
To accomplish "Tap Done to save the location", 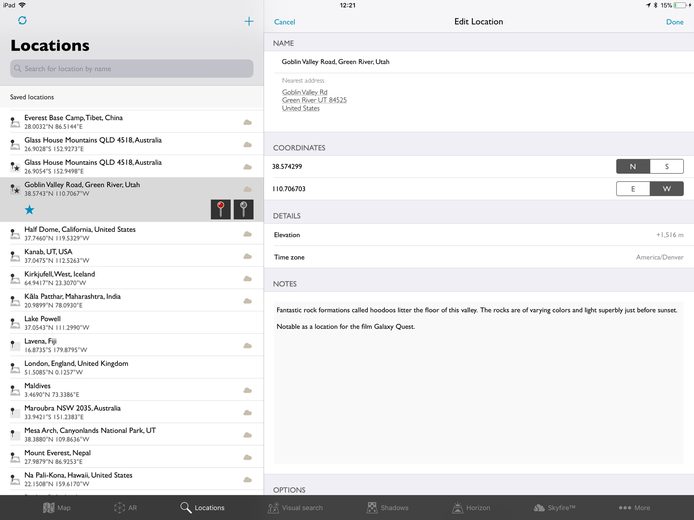I will point(675,22).
